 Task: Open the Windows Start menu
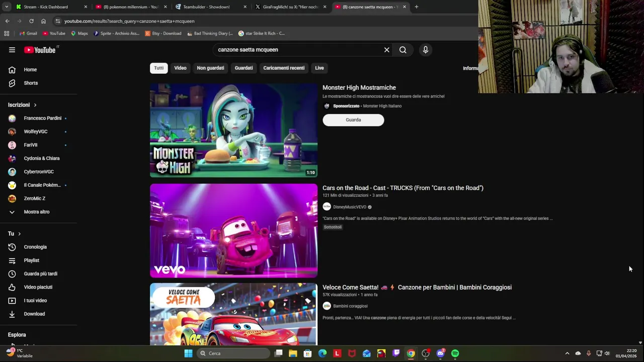[x=188, y=353]
